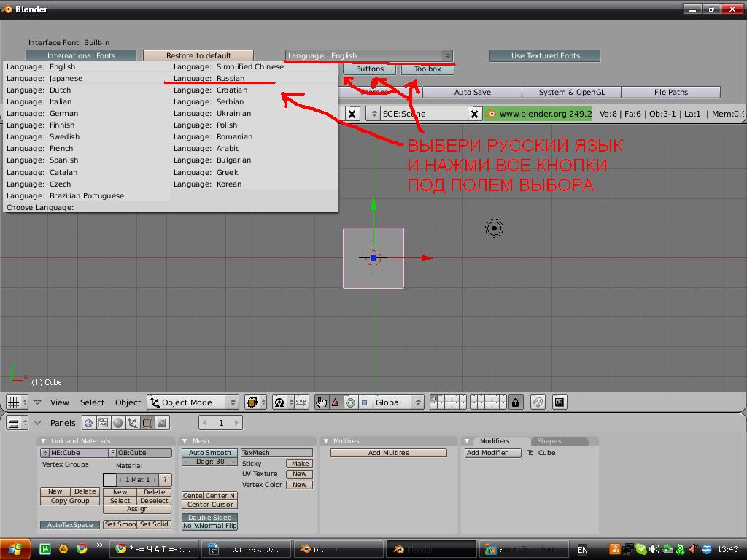
Task: Adjust the Degr: 30 slider
Action: [209, 461]
